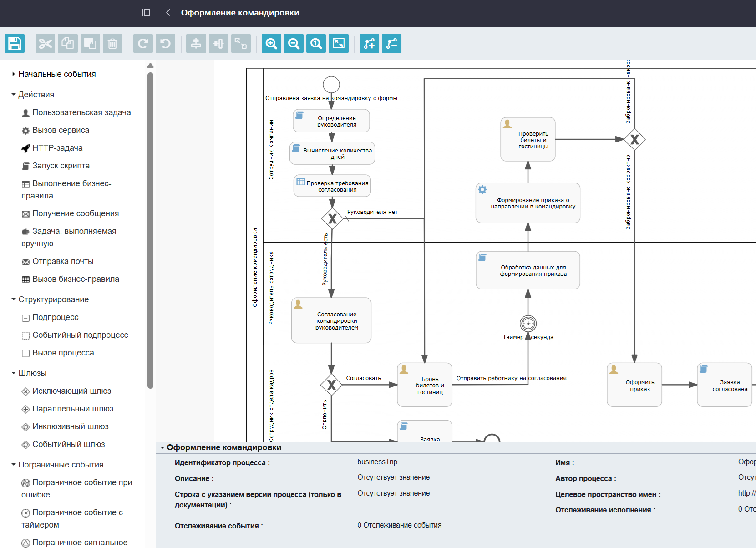756x548 pixels.
Task: Collapse the Пограничные события group
Action: [x=57, y=465]
